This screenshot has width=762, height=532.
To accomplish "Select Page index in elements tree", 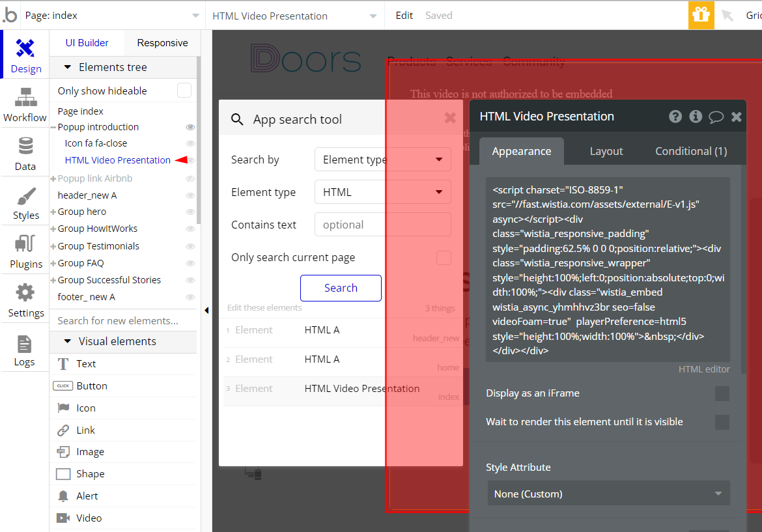I will [81, 111].
